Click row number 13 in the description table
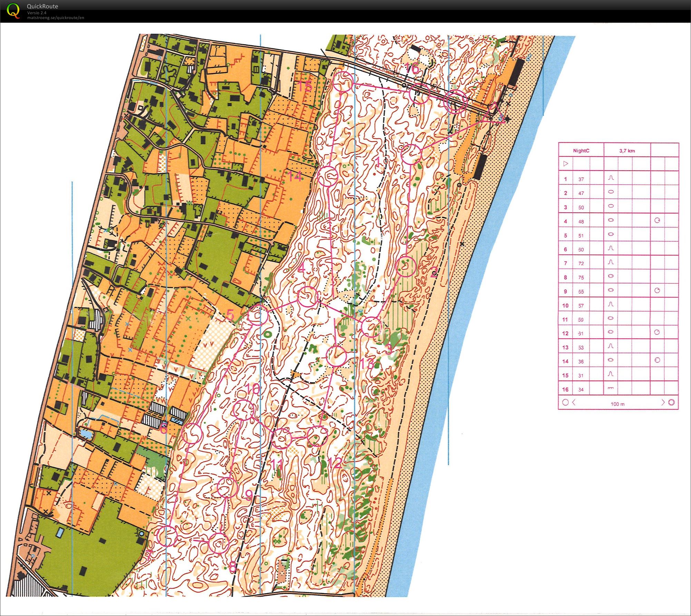 coord(565,347)
